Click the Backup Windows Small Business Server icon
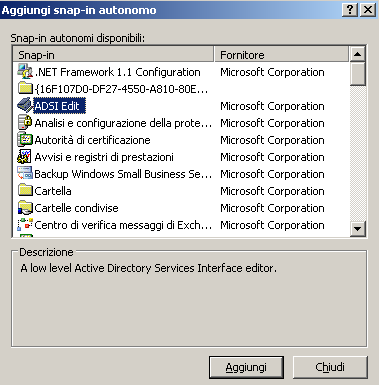Viewport: 379px width, 385px height. click(x=25, y=174)
